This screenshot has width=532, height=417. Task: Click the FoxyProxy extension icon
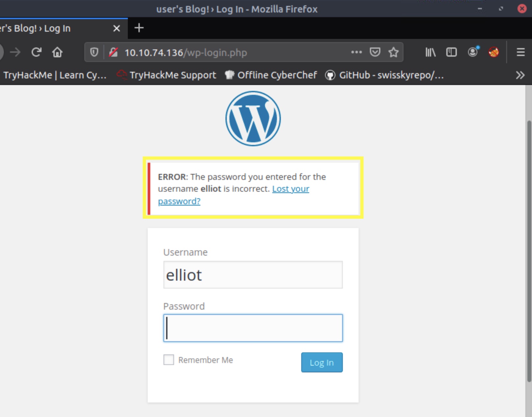point(493,52)
